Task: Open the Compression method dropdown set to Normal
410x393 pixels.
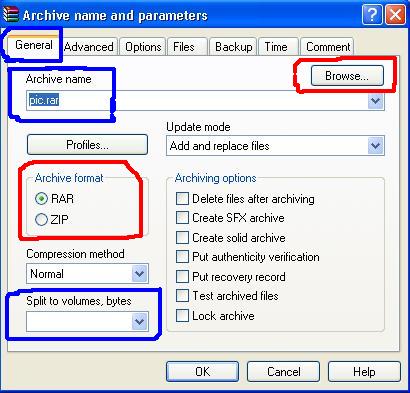Action: (87, 274)
